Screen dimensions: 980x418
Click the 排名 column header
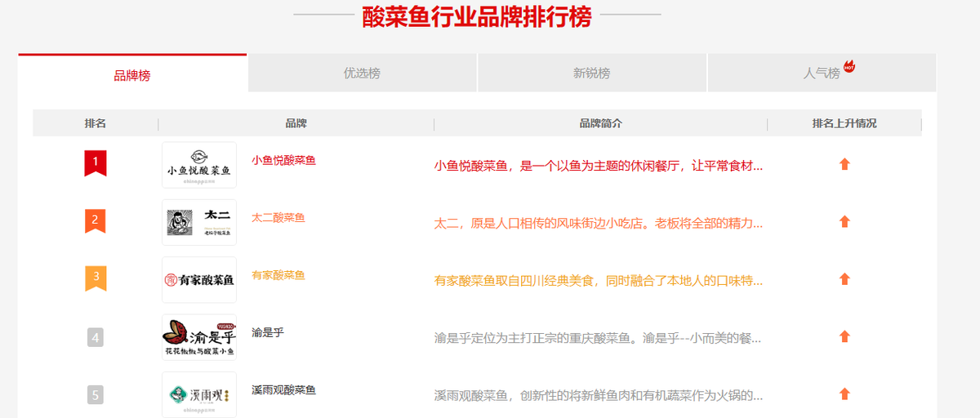(x=96, y=123)
